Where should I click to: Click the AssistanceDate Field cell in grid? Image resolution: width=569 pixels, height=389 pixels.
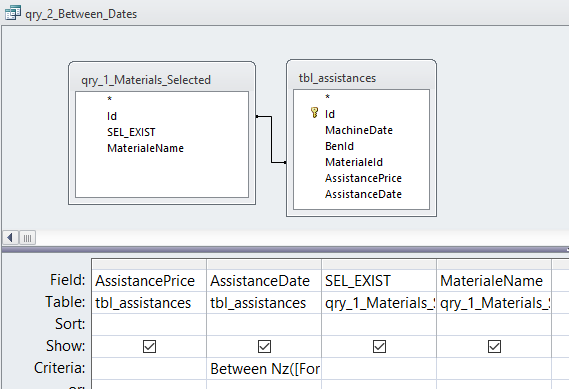264,281
